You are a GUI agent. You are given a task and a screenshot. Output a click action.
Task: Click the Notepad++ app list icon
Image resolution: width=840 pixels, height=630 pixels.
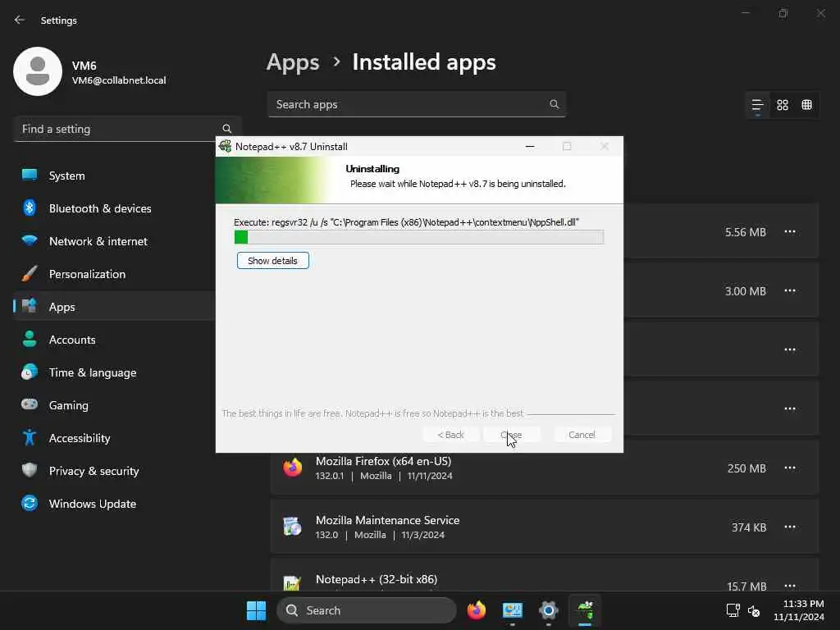(293, 583)
